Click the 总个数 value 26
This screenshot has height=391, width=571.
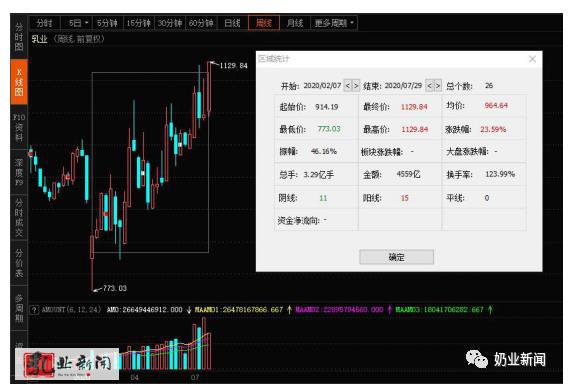(489, 86)
